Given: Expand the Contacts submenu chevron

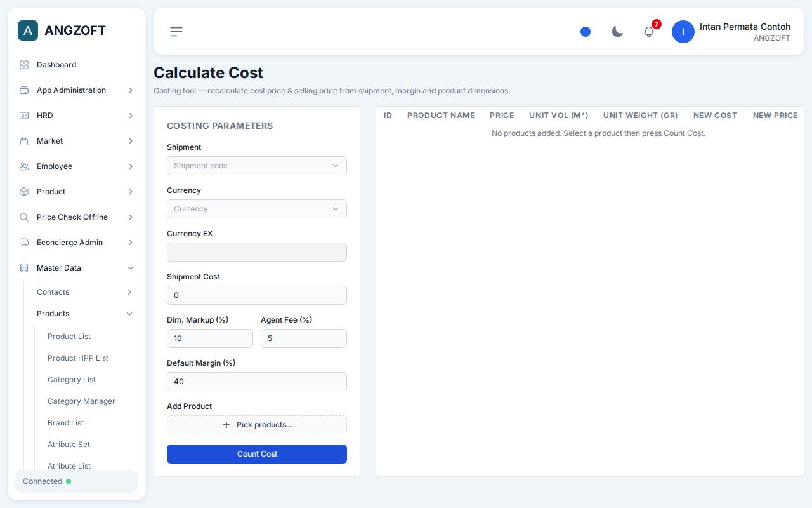Looking at the screenshot, I should 129,292.
